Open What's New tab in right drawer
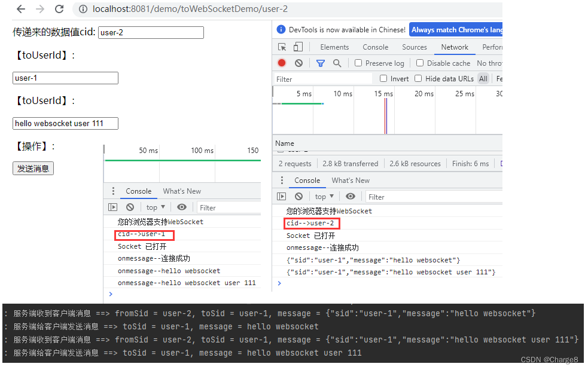Screen dimensions: 588x370 [351, 181]
